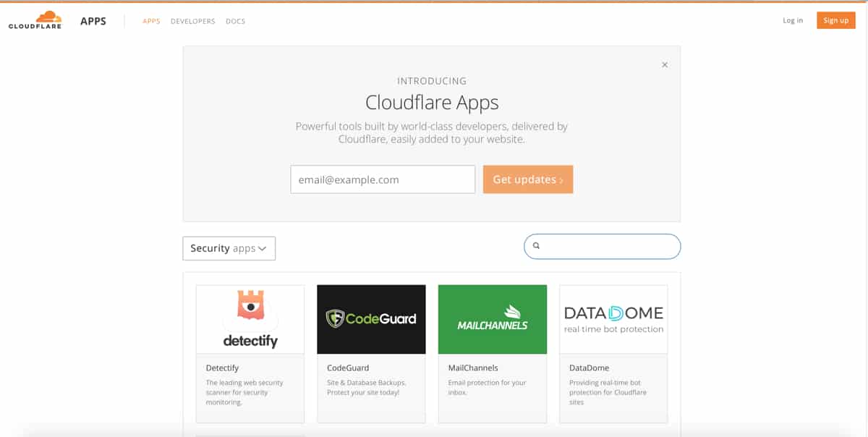
Task: Click the Cloudflare cloud logo
Action: (x=35, y=18)
